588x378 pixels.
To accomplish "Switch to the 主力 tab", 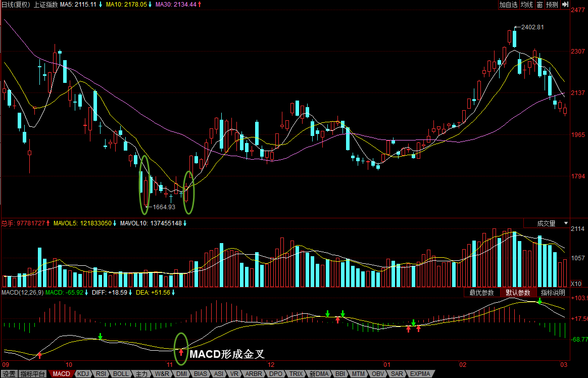I will coord(142,374).
